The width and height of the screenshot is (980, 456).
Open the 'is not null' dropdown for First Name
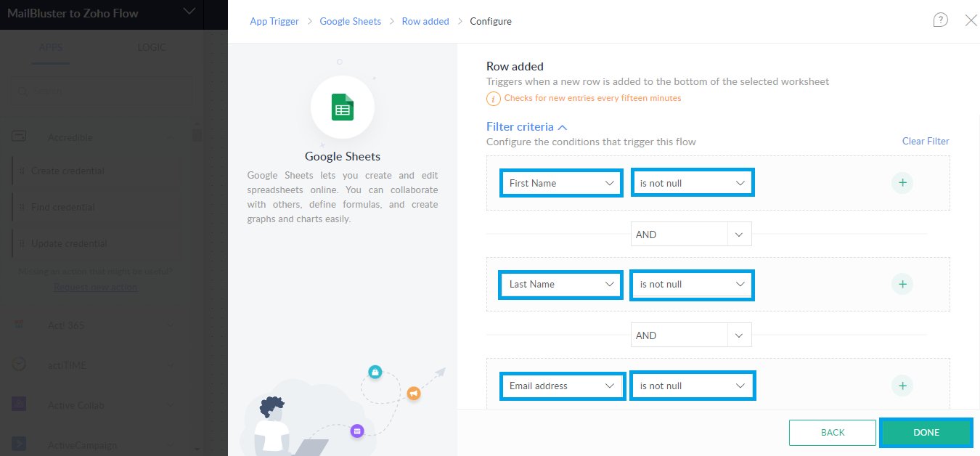[692, 182]
